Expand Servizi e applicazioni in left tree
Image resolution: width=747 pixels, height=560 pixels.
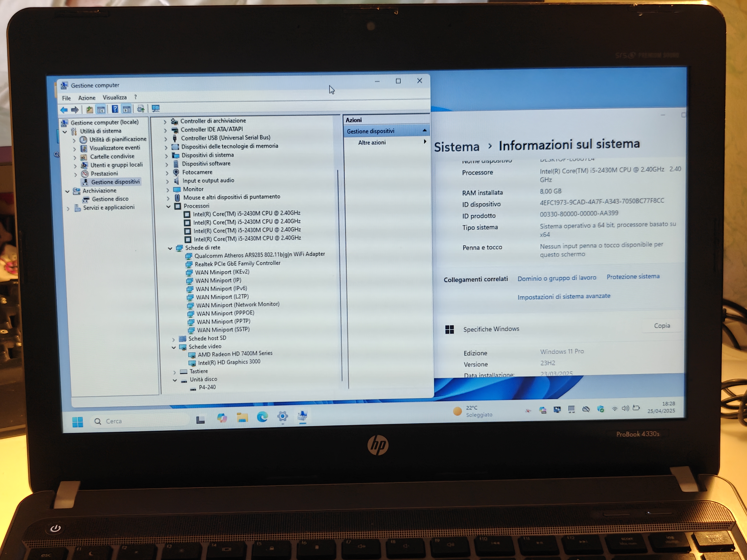coord(68,209)
